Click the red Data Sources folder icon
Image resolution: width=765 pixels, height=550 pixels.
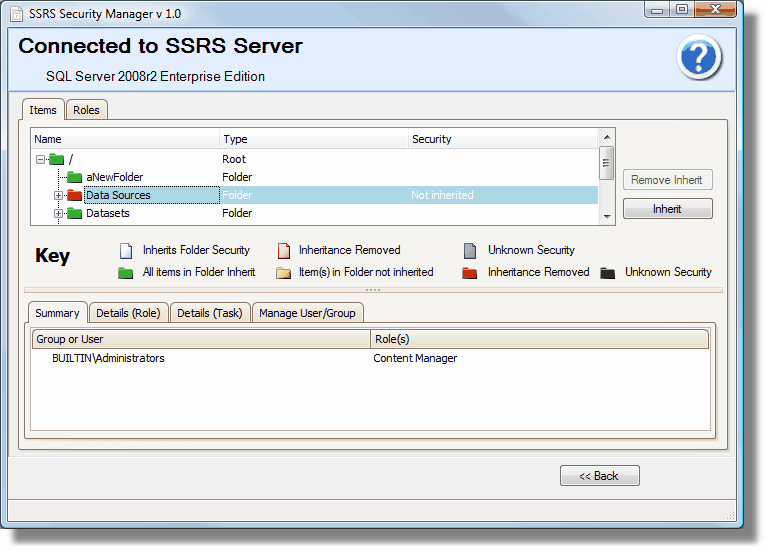(74, 195)
